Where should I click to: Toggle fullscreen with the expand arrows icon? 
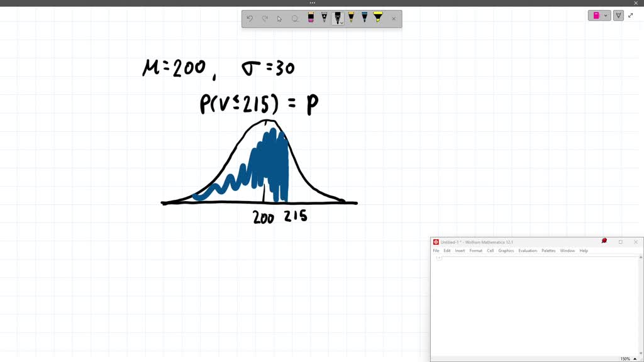click(x=631, y=15)
